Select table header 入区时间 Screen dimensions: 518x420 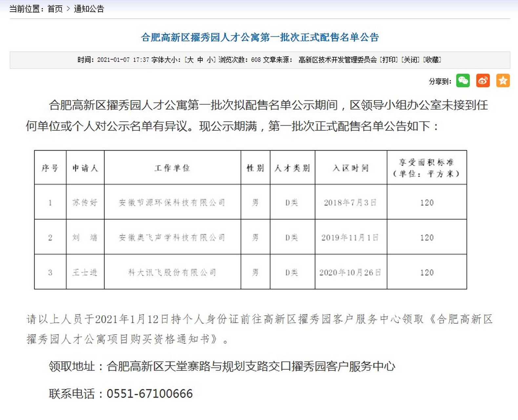[351, 168]
